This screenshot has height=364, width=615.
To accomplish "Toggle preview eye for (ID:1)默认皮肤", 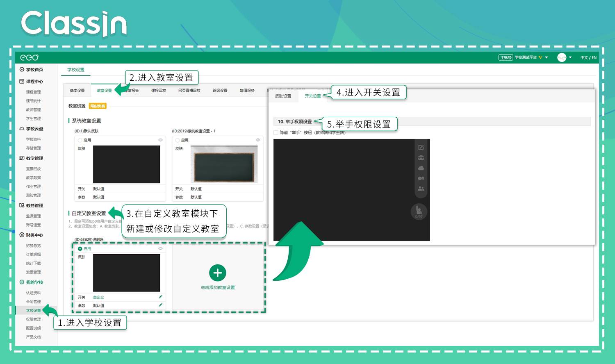I will [160, 140].
